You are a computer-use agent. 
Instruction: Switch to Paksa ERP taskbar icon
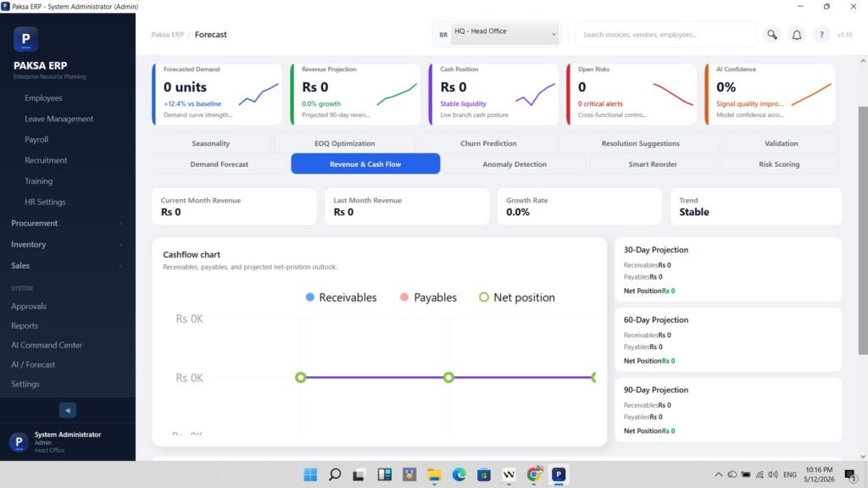[x=559, y=474]
